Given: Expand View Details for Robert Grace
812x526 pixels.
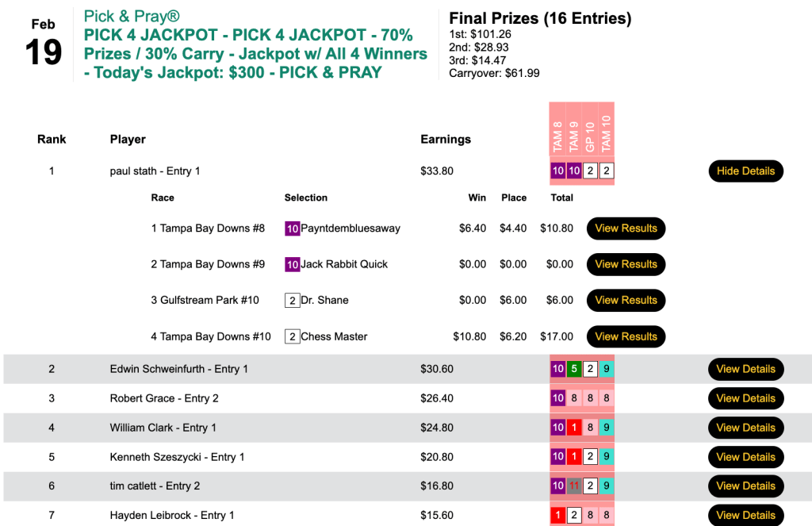Looking at the screenshot, I should pos(745,398).
